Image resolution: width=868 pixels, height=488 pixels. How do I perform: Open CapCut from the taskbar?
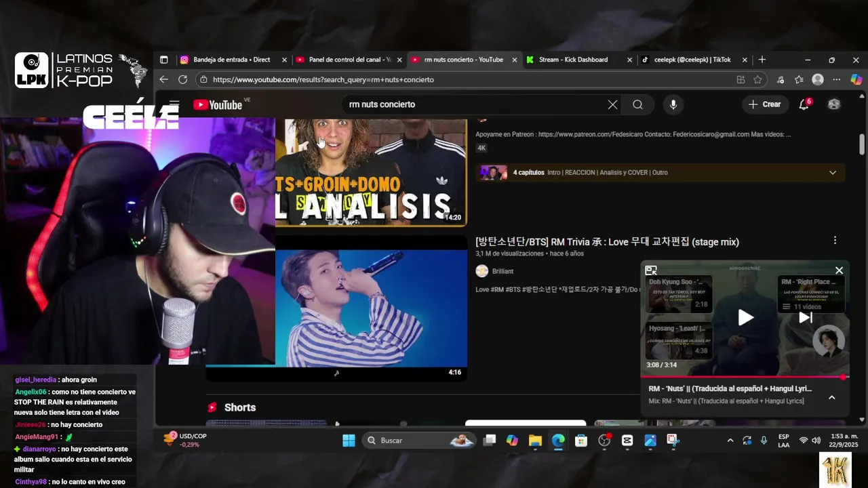coord(627,441)
